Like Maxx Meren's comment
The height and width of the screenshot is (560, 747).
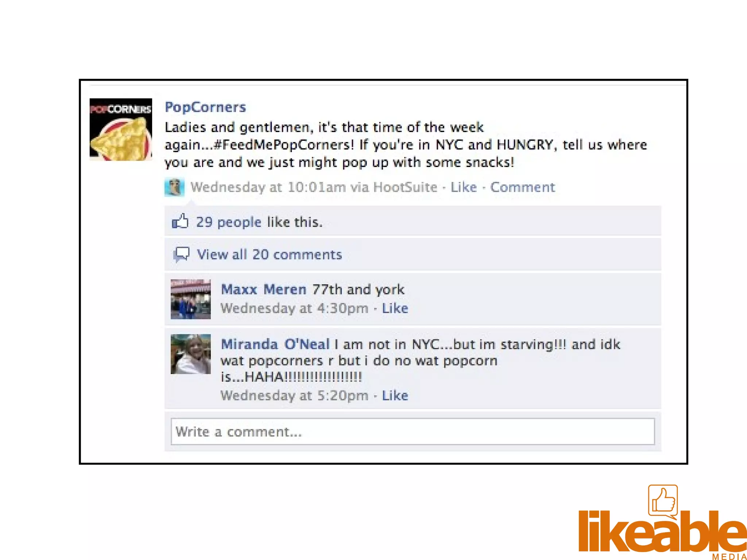[x=395, y=308]
